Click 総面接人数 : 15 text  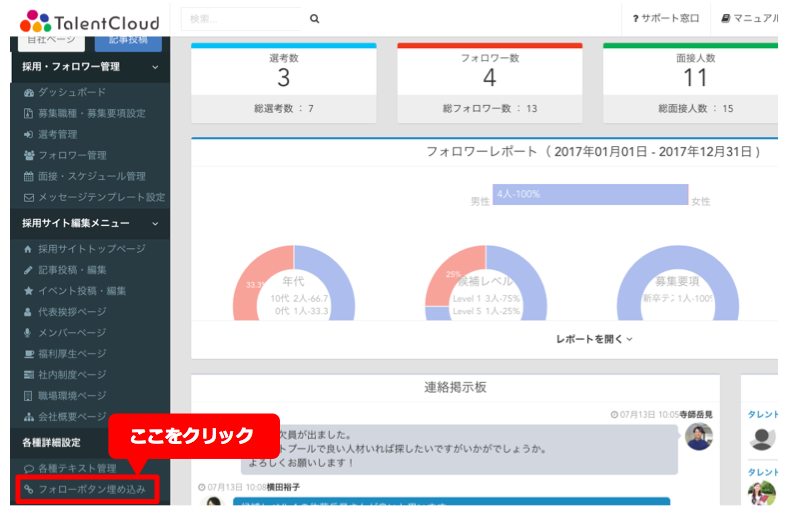696,108
